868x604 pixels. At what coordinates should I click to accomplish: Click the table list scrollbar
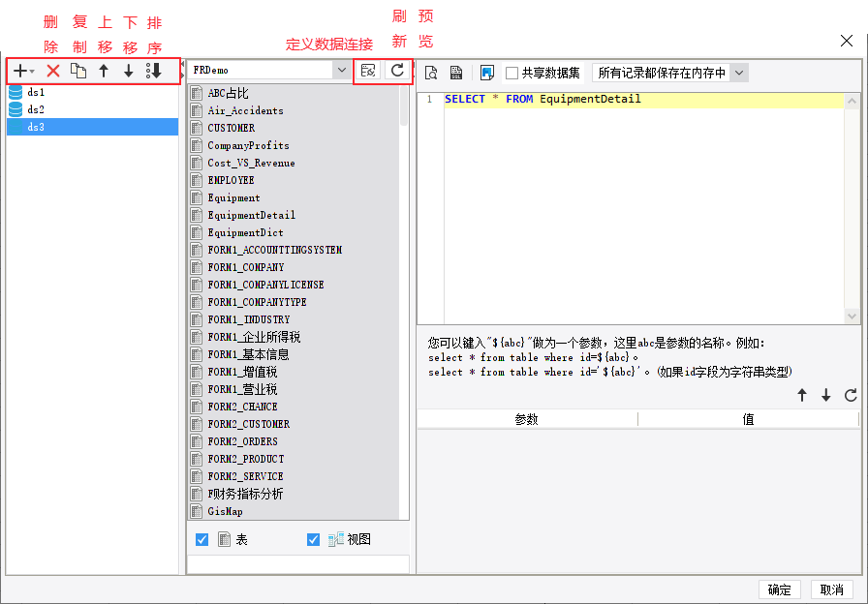pos(404,106)
